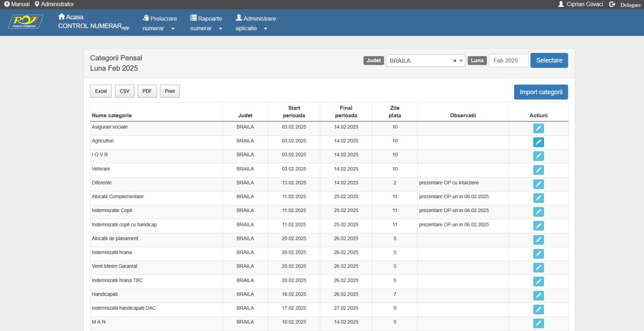
Task: Export the table to Excel
Action: 101,91
